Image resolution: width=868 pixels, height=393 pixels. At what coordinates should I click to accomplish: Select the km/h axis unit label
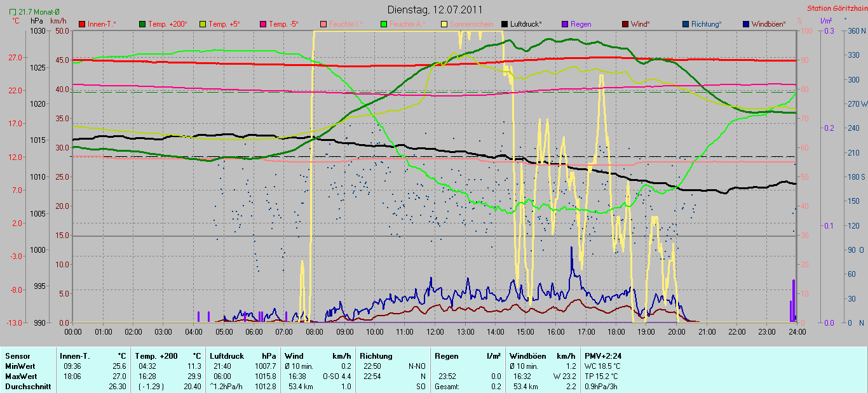click(x=58, y=21)
